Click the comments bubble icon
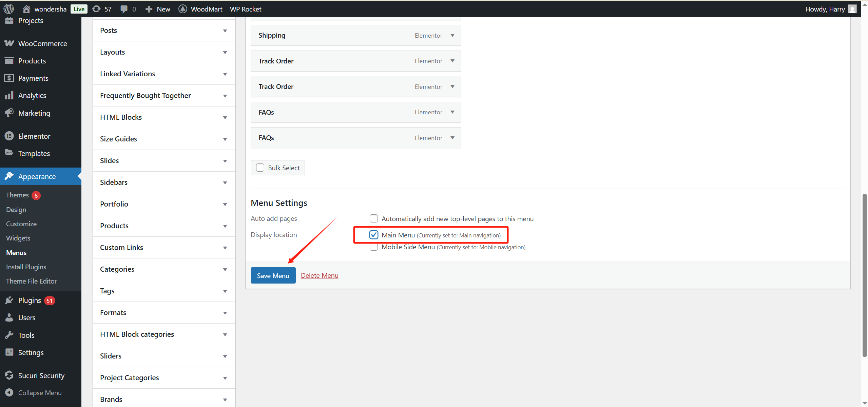Screen dimensions: 868x407 click(x=124, y=9)
